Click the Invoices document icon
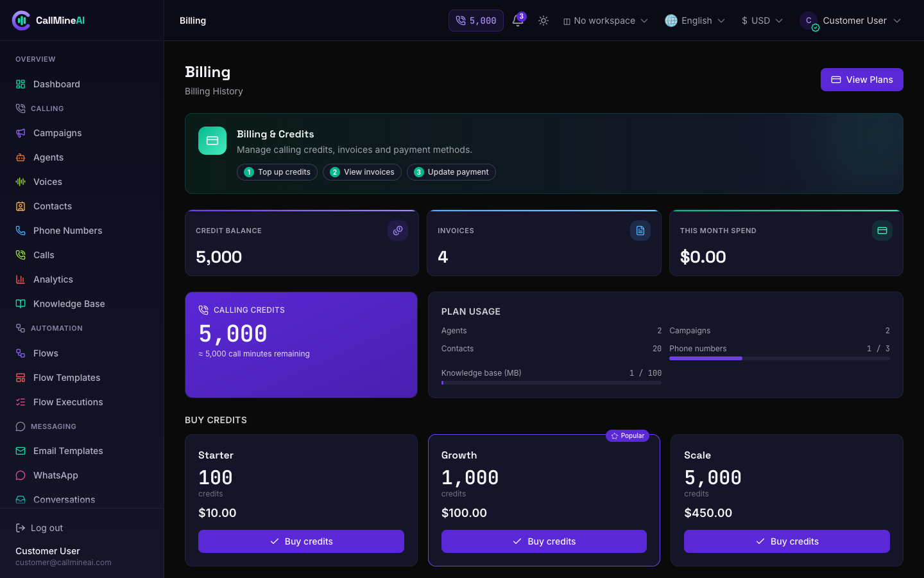 tap(640, 231)
